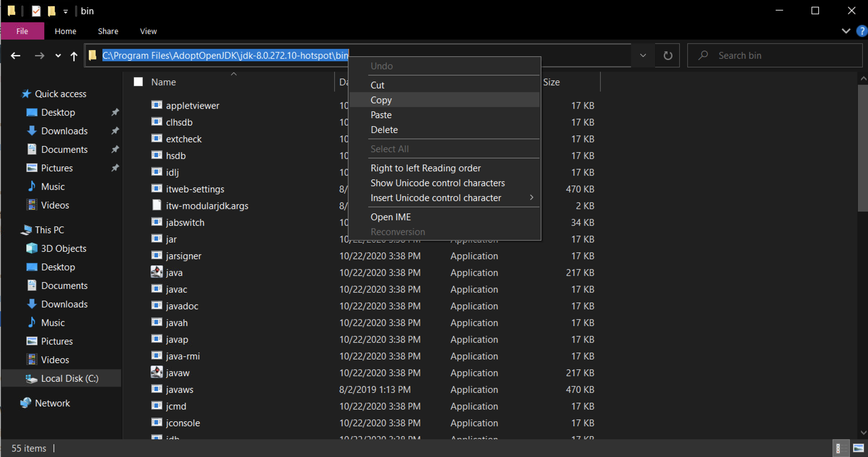Open Help via the question mark icon
868x457 pixels.
pos(861,31)
